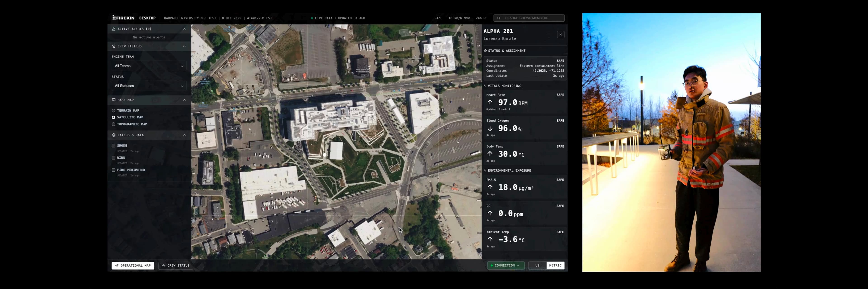
Task: Click the Active Alerts warning icon
Action: tap(114, 29)
